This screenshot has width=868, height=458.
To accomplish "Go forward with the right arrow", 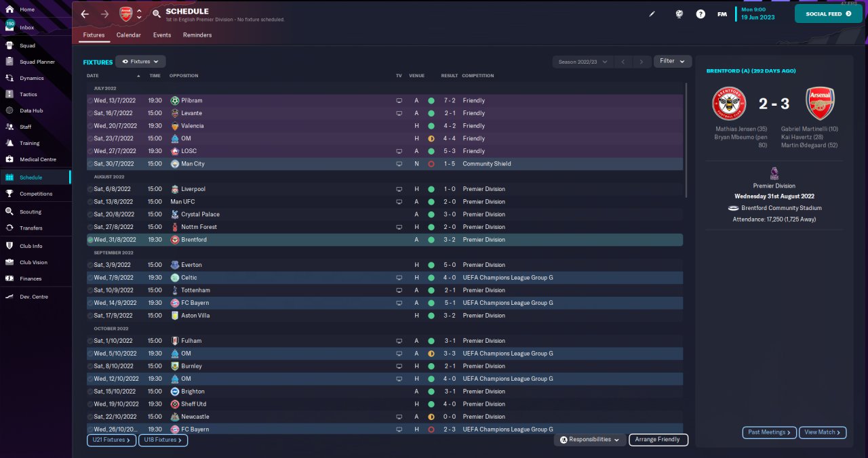I will (x=104, y=14).
